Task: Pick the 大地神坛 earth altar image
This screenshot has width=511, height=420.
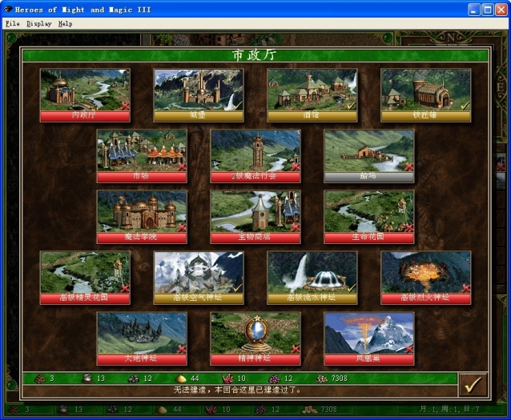Action: tap(142, 334)
